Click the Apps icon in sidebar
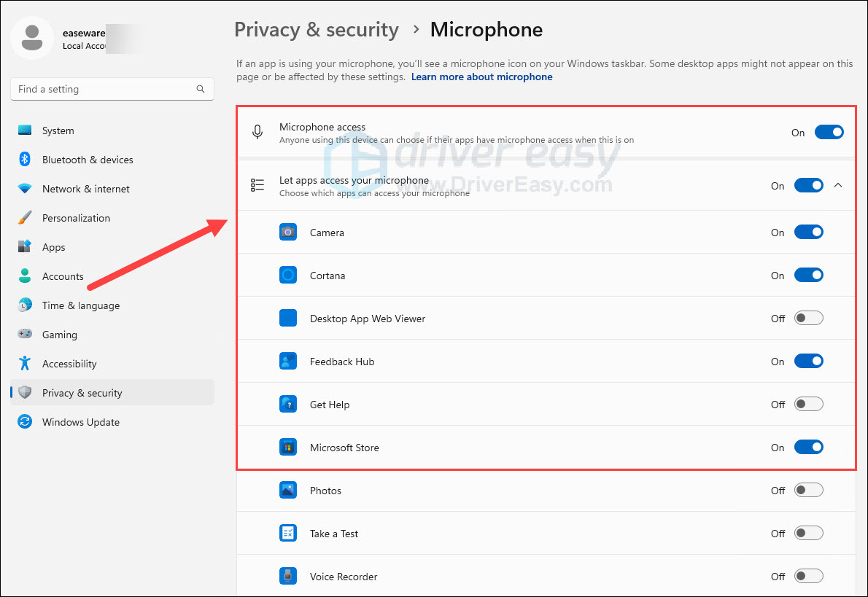This screenshot has width=868, height=597. click(25, 247)
